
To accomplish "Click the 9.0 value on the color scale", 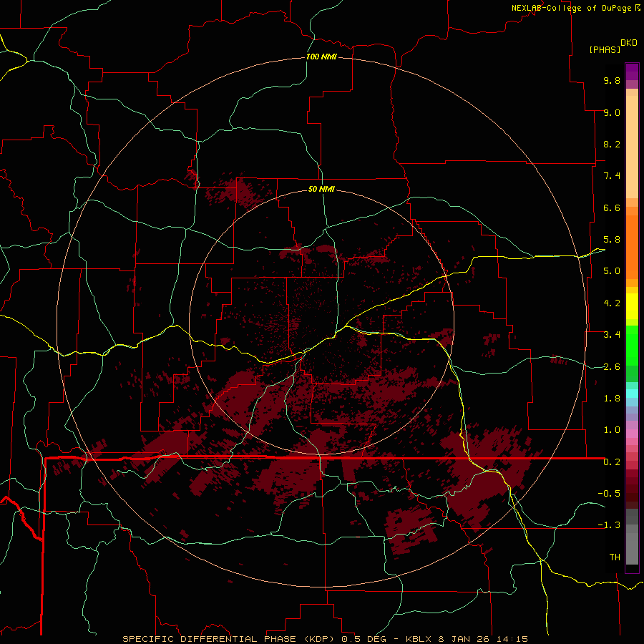I will coord(612,112).
